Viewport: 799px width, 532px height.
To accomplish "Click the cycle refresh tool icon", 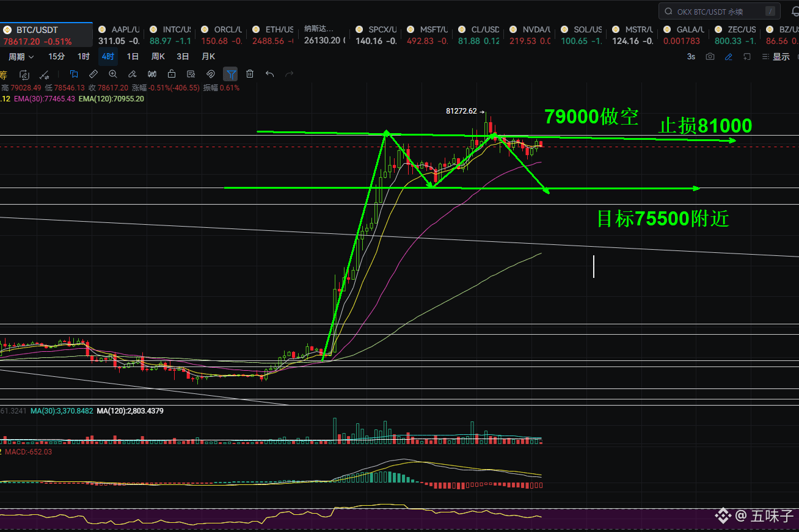I will click(24, 75).
